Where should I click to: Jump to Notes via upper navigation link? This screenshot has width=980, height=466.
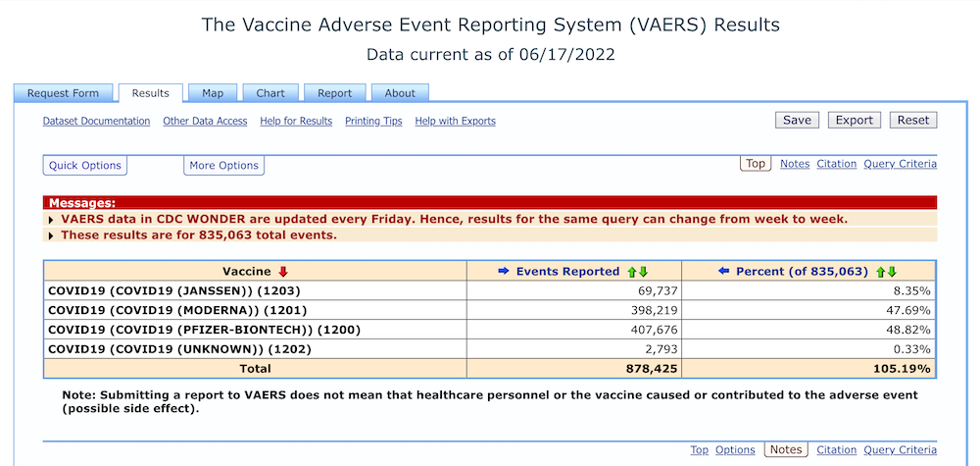click(795, 164)
